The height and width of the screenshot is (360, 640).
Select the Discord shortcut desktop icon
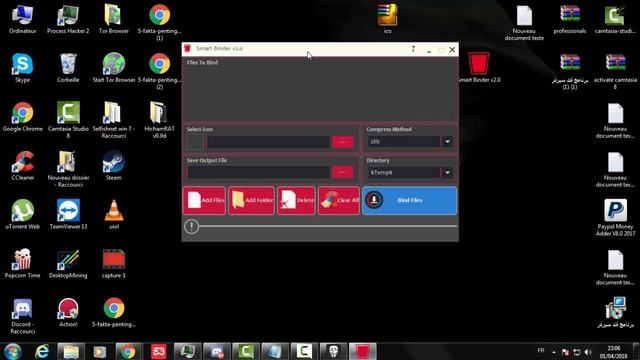click(x=22, y=316)
